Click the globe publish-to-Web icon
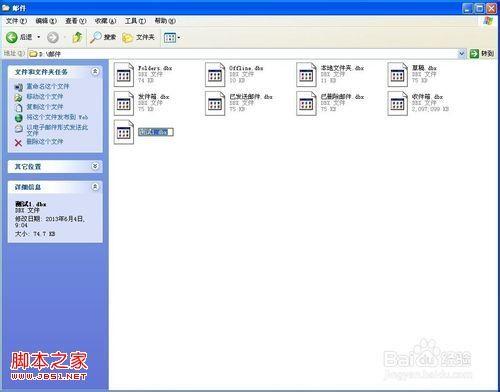 tap(19, 118)
